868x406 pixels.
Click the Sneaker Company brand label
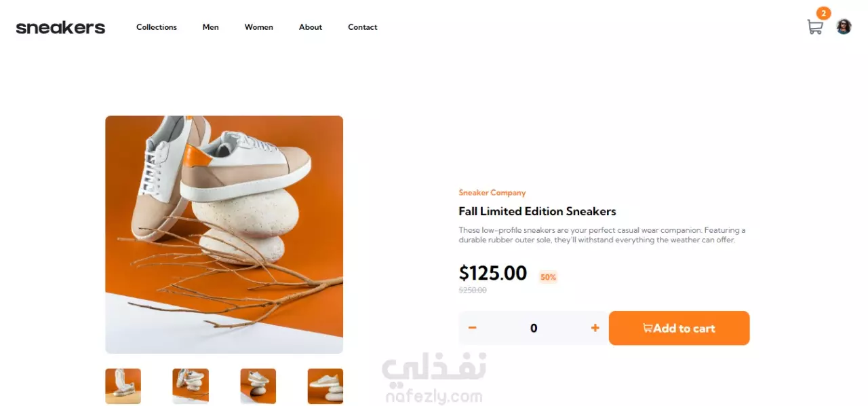coord(492,193)
